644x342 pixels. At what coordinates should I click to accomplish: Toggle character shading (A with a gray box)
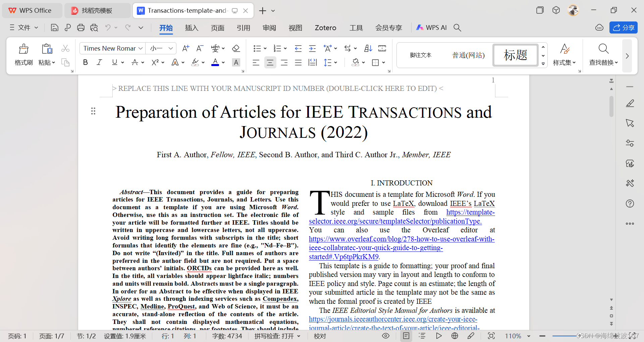tap(236, 62)
